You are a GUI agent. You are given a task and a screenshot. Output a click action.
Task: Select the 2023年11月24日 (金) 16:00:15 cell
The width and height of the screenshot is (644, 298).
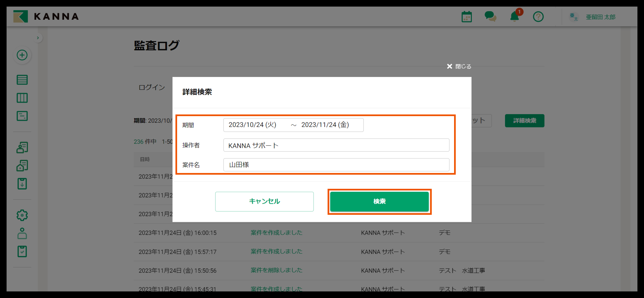(177, 233)
